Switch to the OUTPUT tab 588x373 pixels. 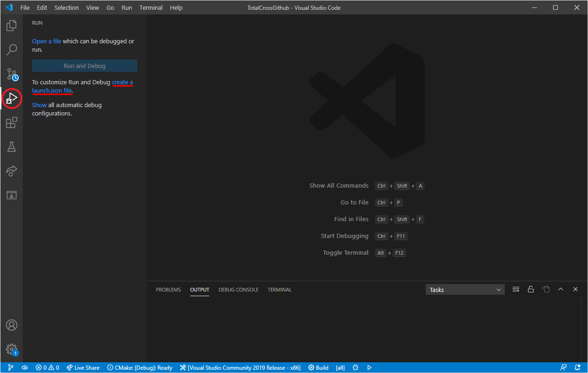click(200, 290)
